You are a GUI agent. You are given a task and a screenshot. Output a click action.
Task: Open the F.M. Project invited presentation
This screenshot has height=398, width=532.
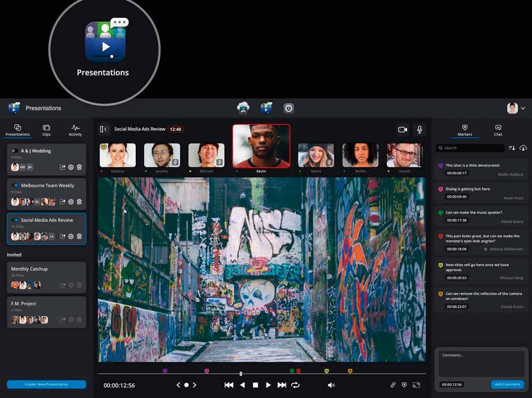point(46,312)
